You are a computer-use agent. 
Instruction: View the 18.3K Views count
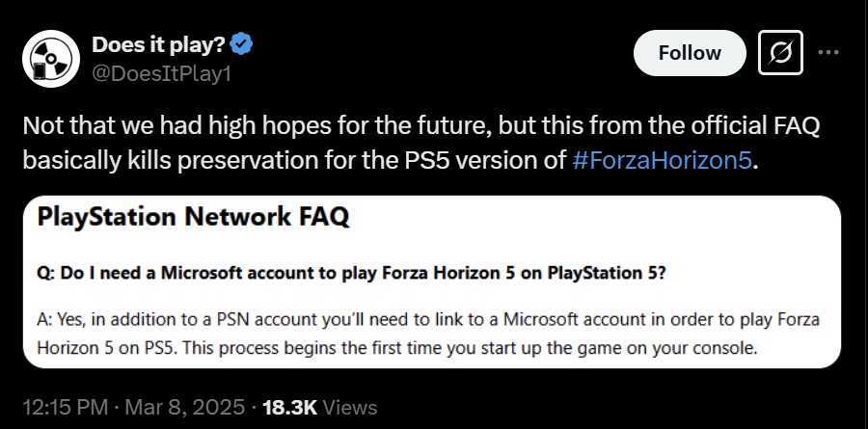coord(320,408)
